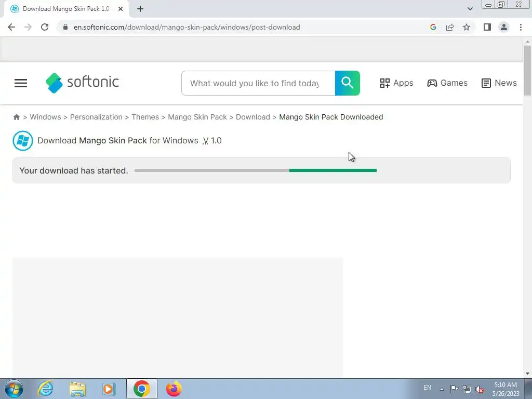Open a new tab with the plus button
Screen dimensions: 532x399
click(140, 9)
